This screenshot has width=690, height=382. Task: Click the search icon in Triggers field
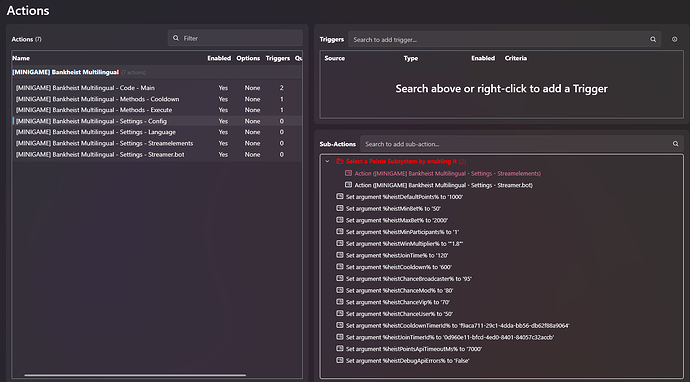(653, 40)
